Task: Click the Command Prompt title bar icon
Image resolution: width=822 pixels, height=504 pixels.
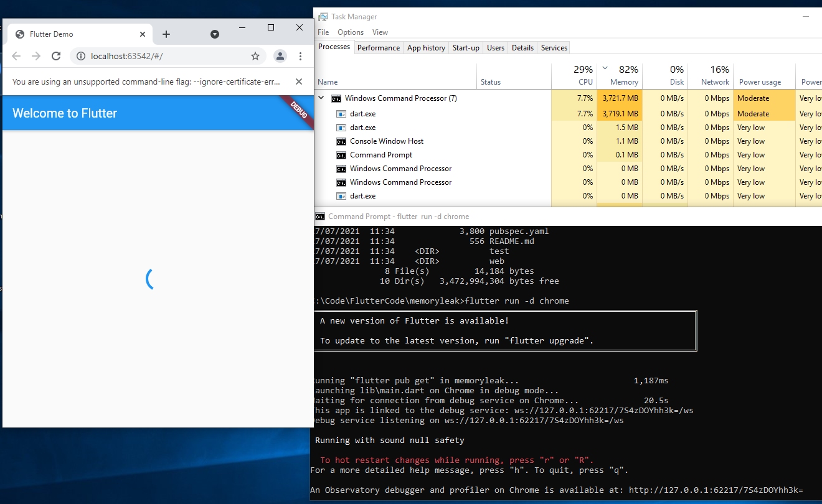Action: 319,216
